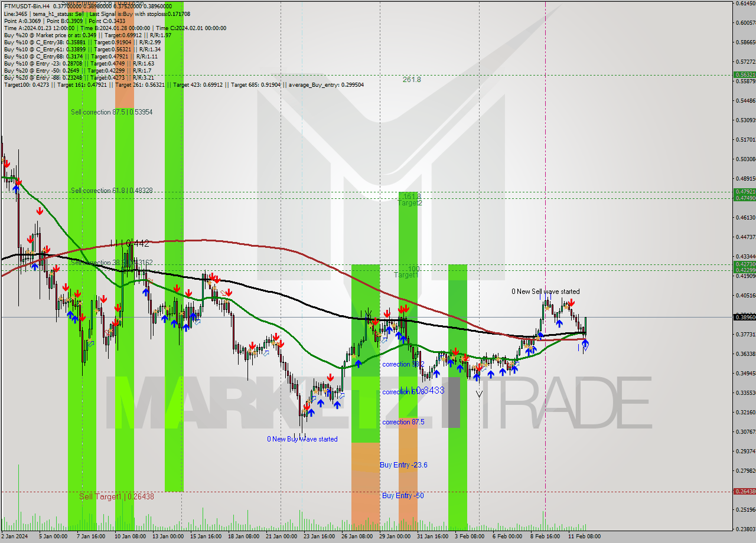Click the 'Buy %10 @ C_Entry38' line
The image size is (756, 543).
coord(82,42)
